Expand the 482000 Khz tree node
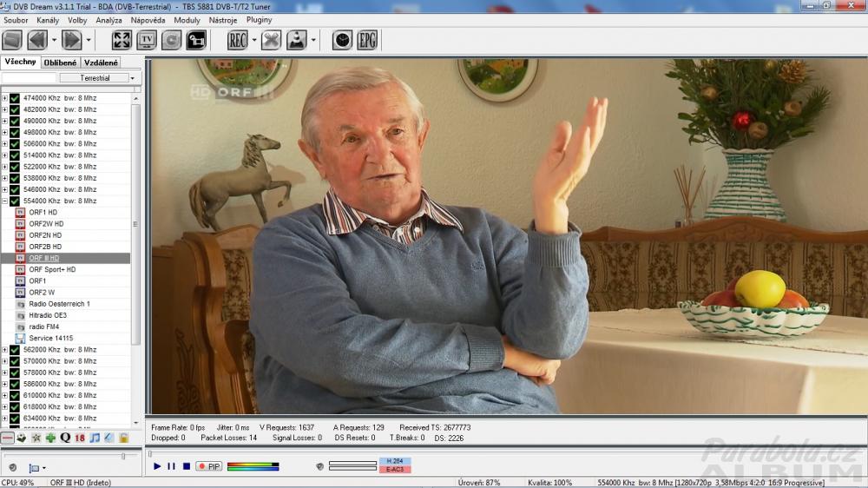The image size is (868, 488). (4, 109)
